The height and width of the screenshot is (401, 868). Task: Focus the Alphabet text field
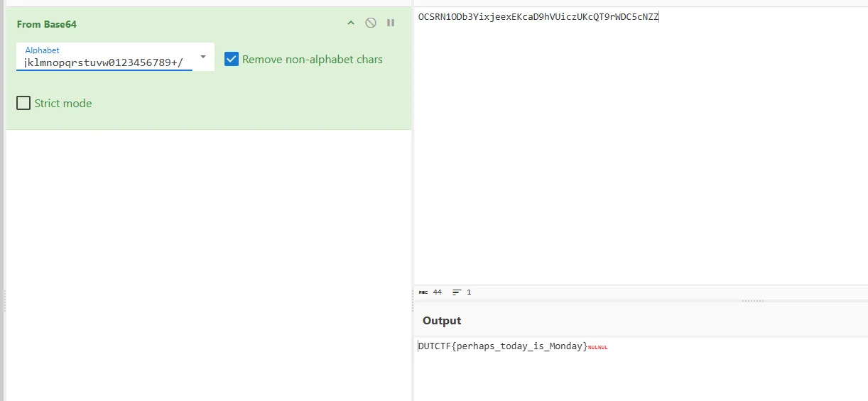[x=107, y=62]
